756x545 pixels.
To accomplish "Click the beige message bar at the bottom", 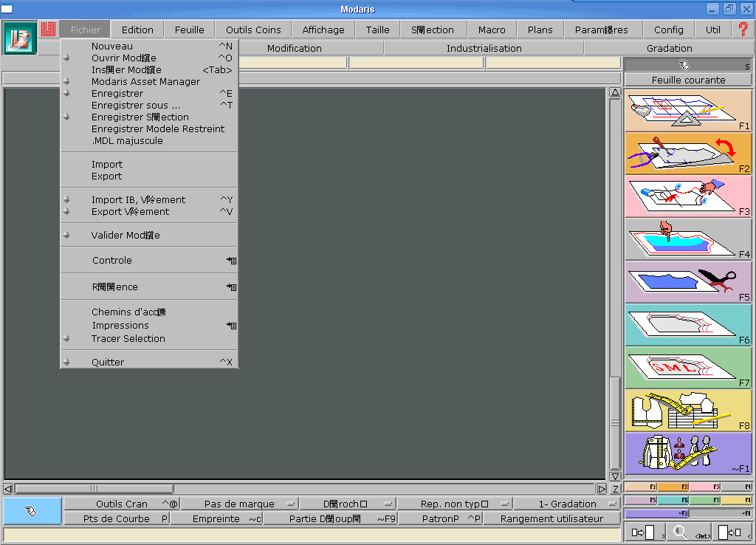I will tap(312, 535).
